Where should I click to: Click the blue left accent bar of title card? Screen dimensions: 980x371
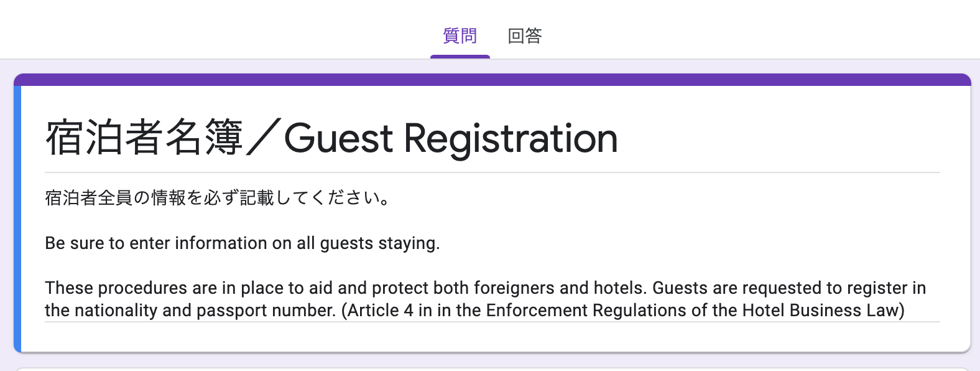pos(17,218)
